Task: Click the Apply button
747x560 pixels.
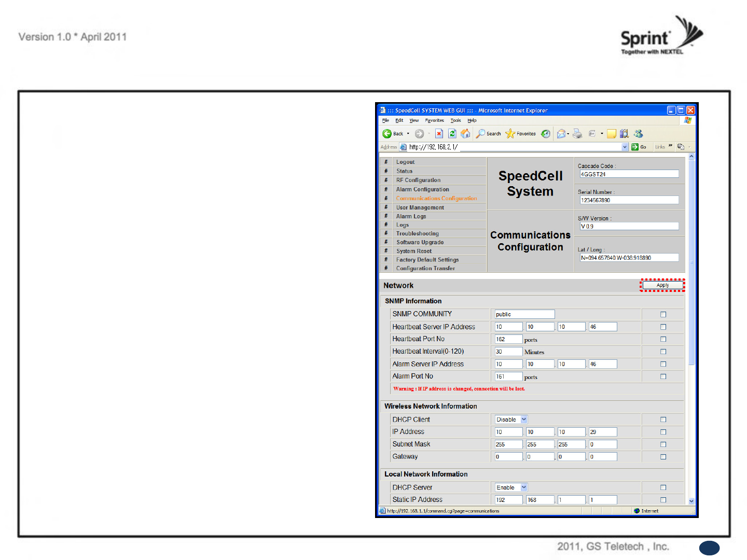Action: tap(663, 285)
